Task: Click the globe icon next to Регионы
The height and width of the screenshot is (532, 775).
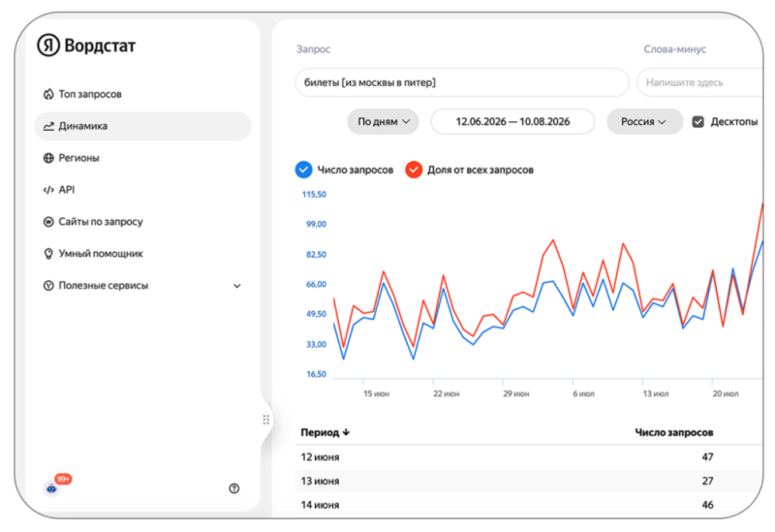Action: 48,158
